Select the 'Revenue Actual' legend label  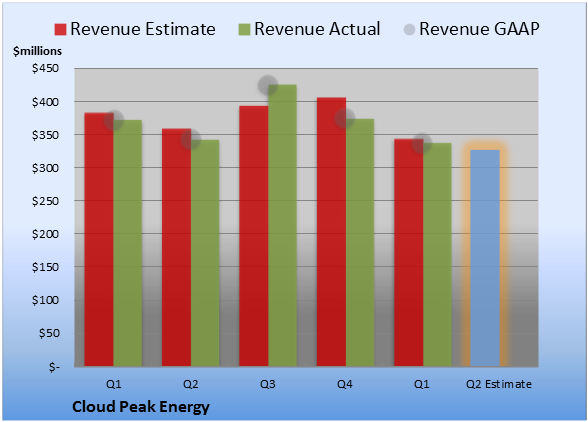click(x=317, y=29)
